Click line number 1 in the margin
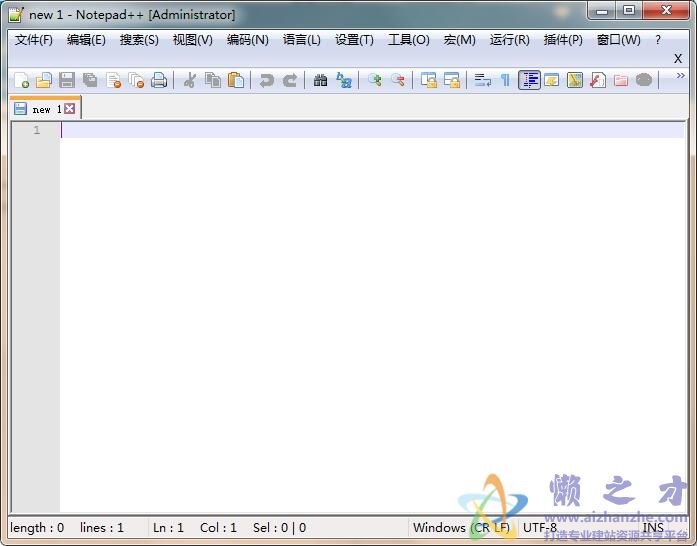The image size is (697, 546). tap(36, 130)
